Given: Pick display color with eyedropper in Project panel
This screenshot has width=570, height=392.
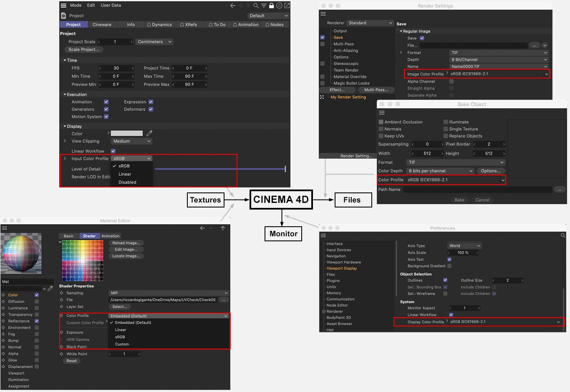Looking at the screenshot, I should pyautogui.click(x=149, y=133).
